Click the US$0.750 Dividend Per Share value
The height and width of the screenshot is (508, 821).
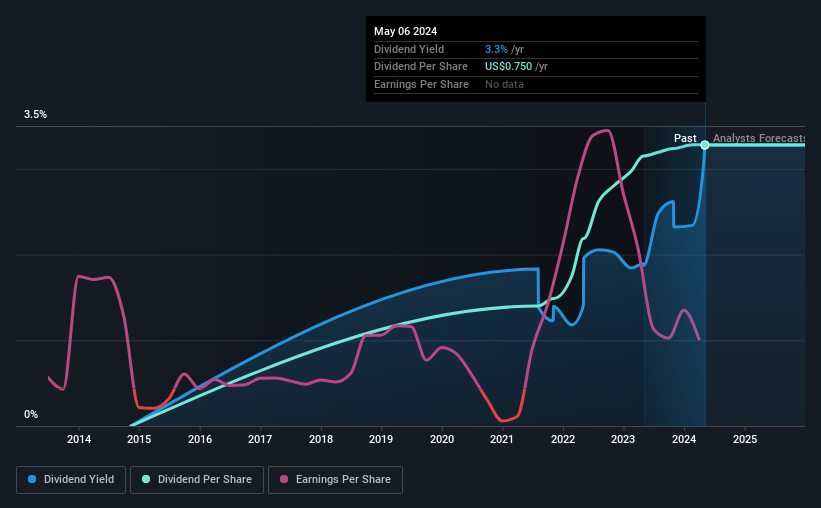coord(508,67)
